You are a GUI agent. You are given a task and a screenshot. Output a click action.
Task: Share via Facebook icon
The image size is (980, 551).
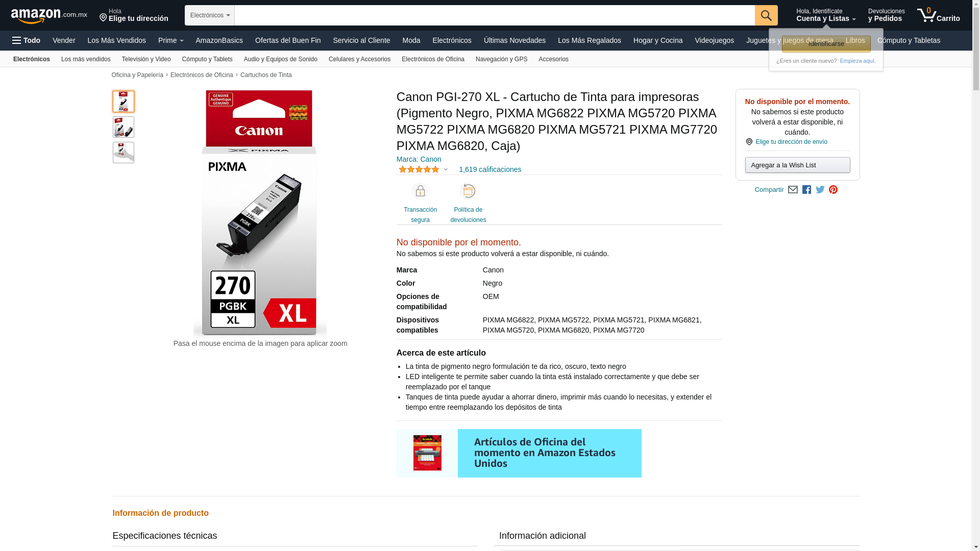click(806, 190)
